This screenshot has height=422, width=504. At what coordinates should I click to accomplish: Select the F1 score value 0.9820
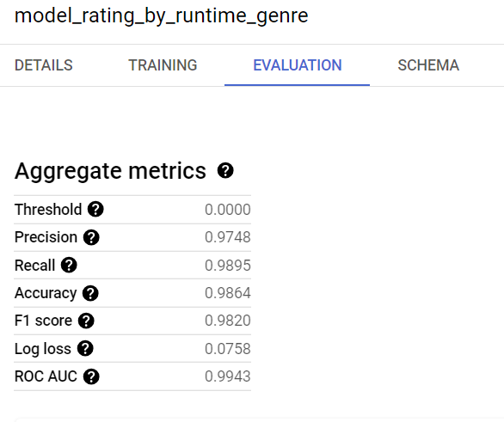228,321
